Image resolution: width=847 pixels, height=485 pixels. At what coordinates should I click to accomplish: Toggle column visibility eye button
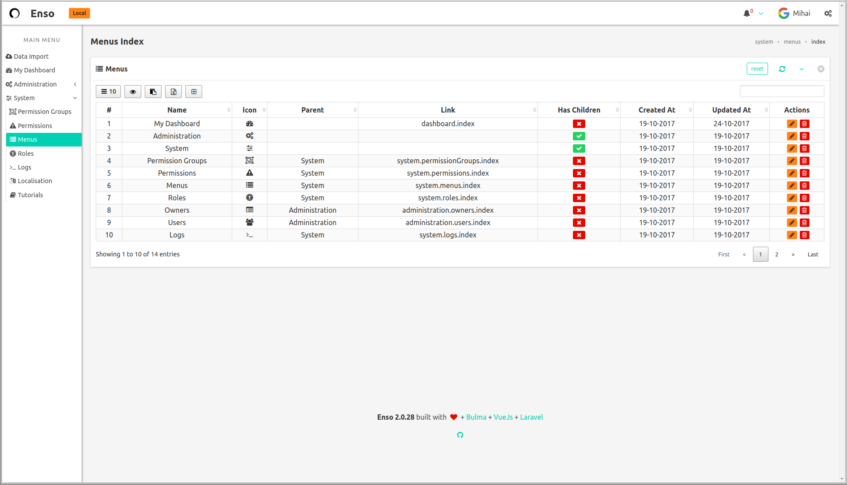click(x=133, y=92)
